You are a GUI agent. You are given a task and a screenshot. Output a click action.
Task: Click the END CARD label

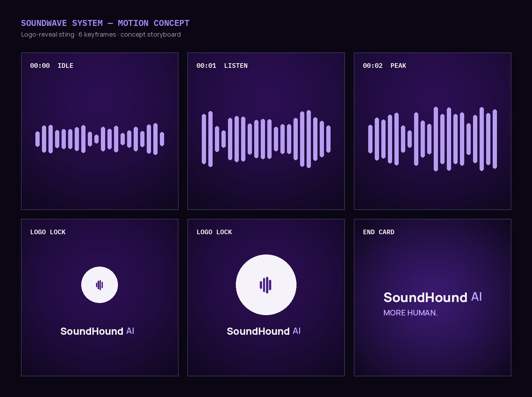pyautogui.click(x=379, y=232)
